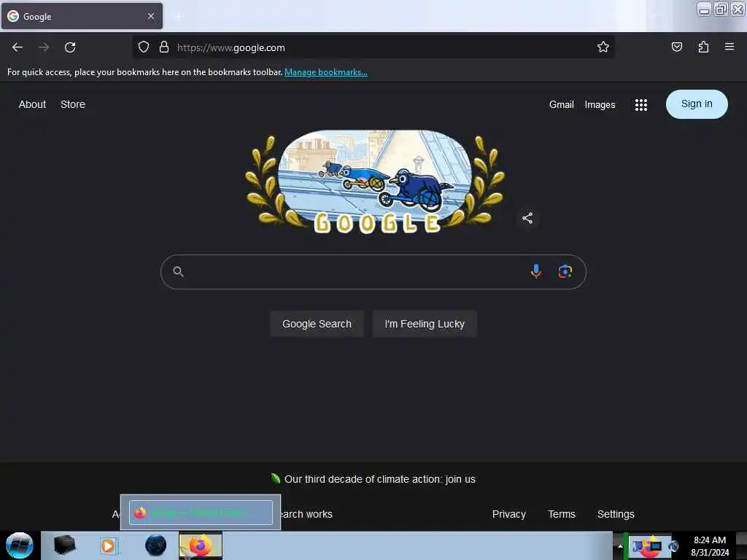Select the Firefox window preview thumbnail
The image size is (747, 560).
point(201,513)
